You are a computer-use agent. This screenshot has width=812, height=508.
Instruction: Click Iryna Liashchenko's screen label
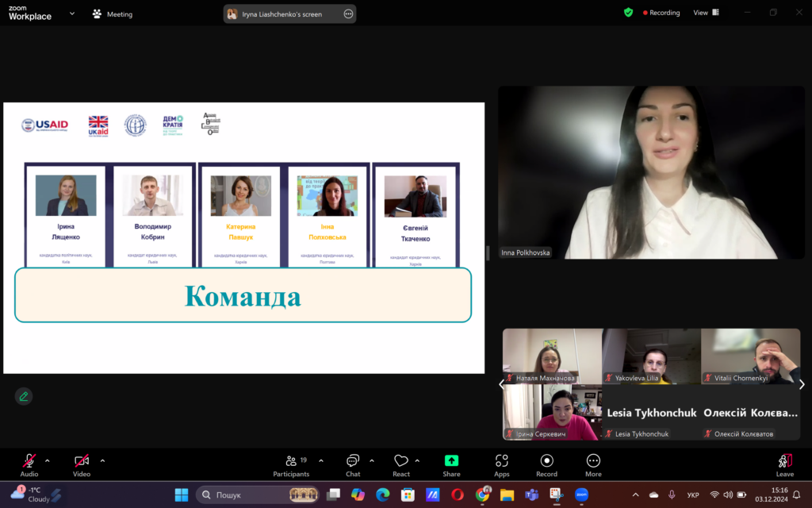click(282, 14)
